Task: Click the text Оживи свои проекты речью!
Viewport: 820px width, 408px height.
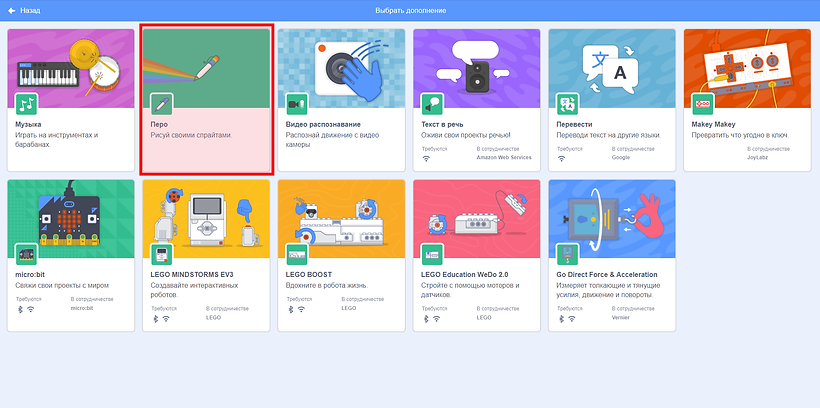Action: pos(465,135)
